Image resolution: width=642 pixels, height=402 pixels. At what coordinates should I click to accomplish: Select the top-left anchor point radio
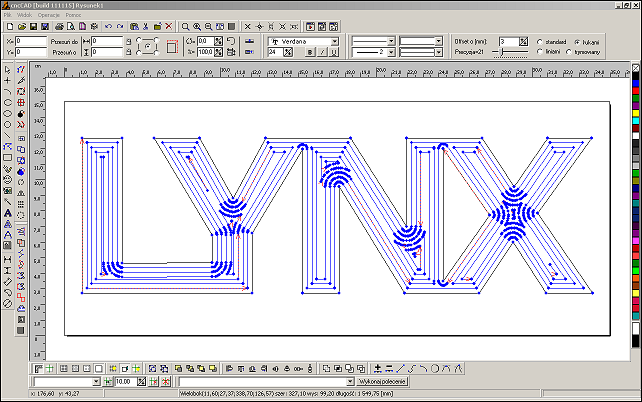139,40
